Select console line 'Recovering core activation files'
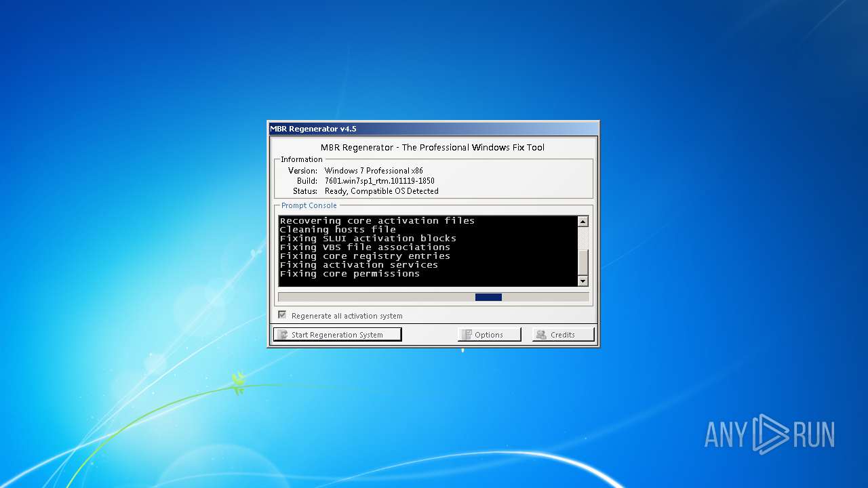The image size is (868, 488). coord(377,220)
